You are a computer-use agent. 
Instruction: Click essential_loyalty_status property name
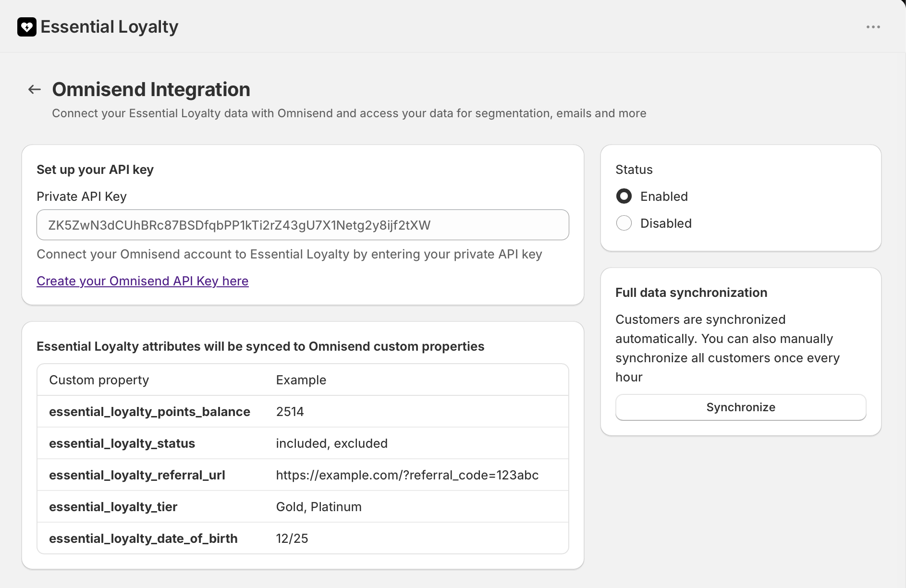[122, 443]
